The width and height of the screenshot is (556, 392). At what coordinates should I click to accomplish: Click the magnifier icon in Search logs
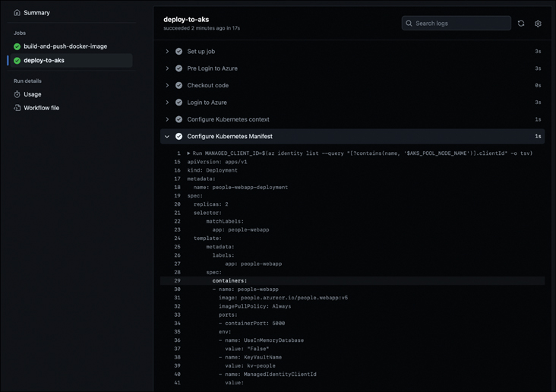coord(409,24)
